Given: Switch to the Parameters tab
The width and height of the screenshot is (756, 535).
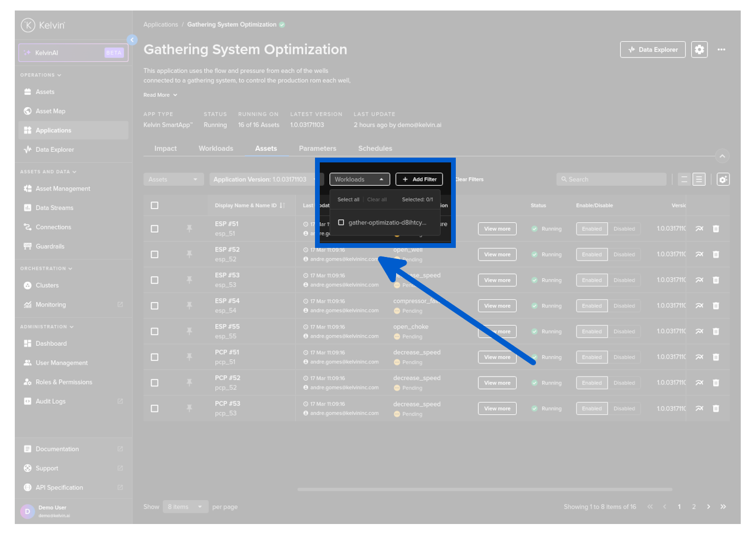Looking at the screenshot, I should pos(317,149).
